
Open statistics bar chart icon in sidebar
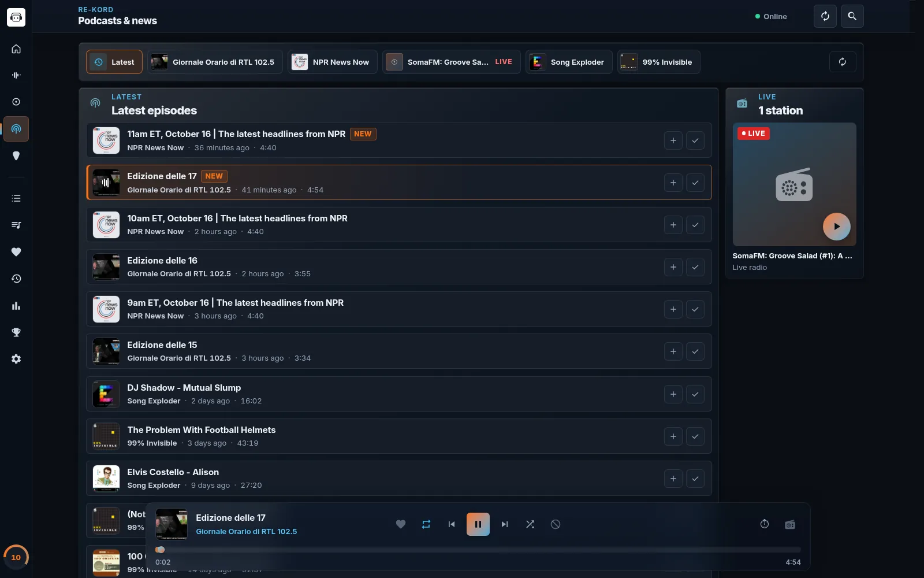pos(16,306)
